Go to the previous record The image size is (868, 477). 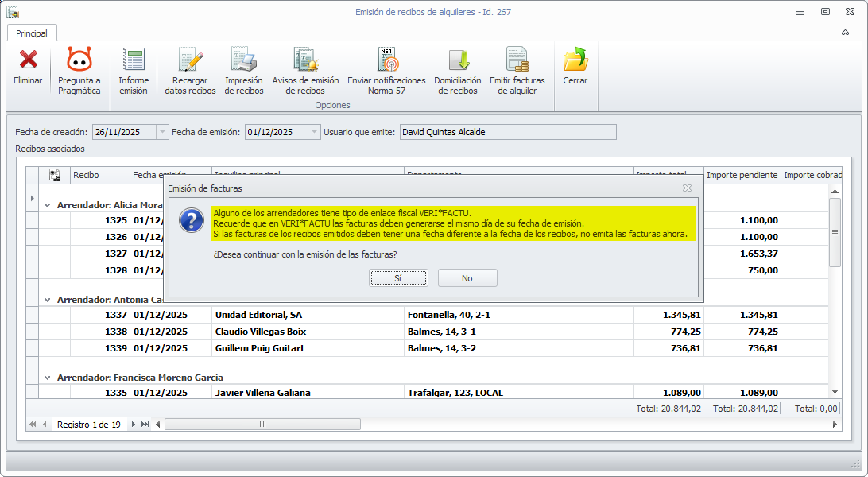click(45, 425)
